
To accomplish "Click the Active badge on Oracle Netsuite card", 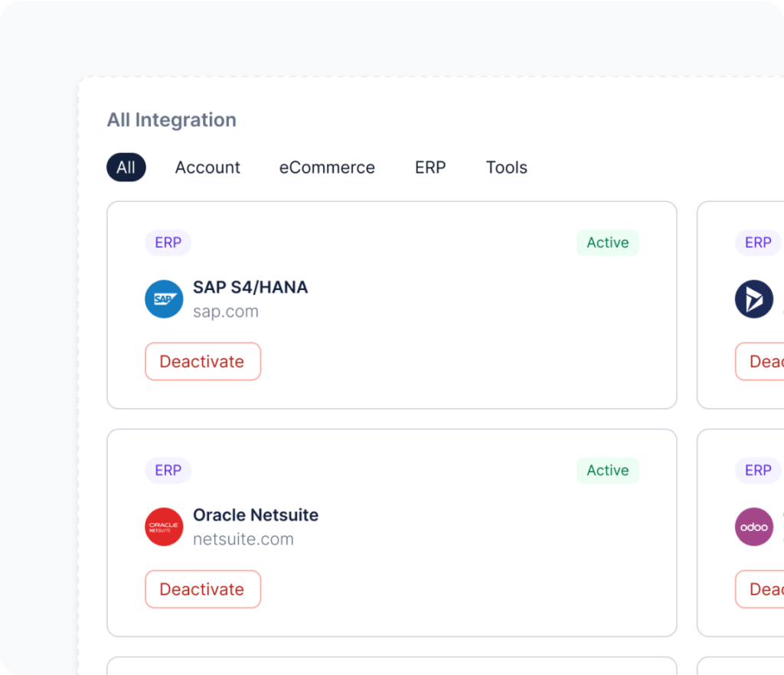I will [x=607, y=471].
